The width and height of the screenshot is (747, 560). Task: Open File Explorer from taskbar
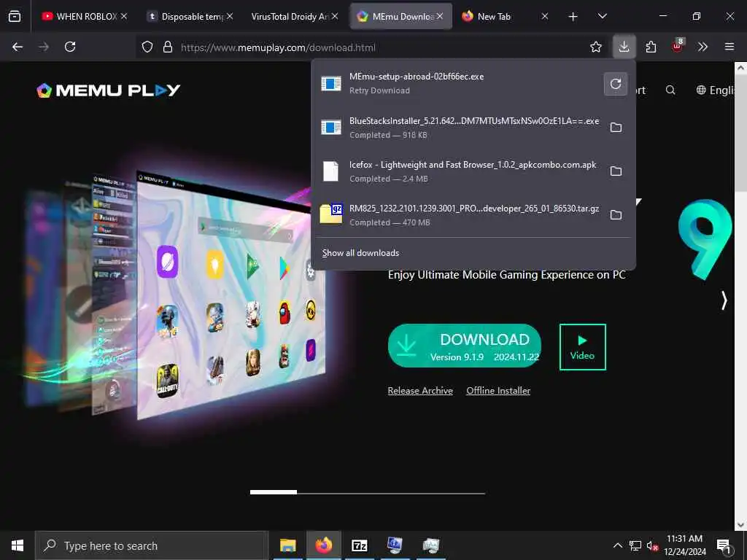click(x=287, y=545)
